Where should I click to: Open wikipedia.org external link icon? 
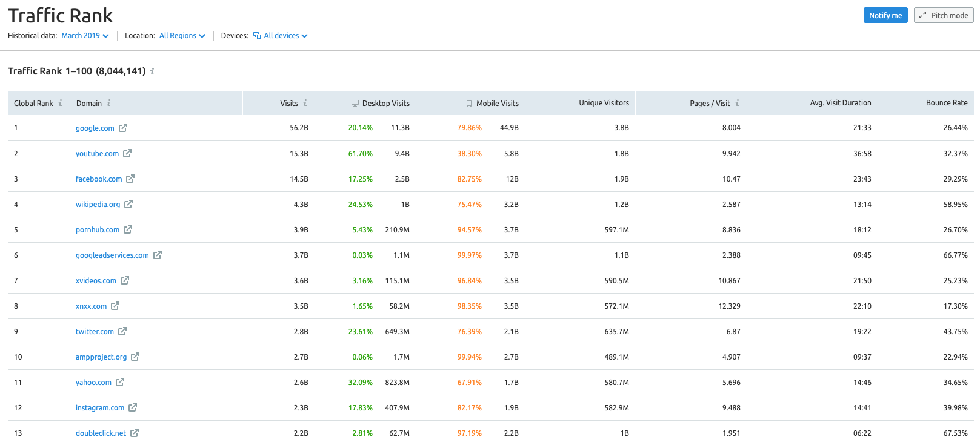click(x=128, y=204)
